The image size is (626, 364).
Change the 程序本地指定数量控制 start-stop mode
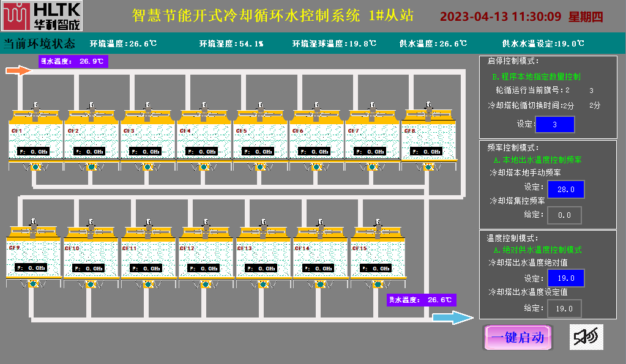(x=536, y=77)
